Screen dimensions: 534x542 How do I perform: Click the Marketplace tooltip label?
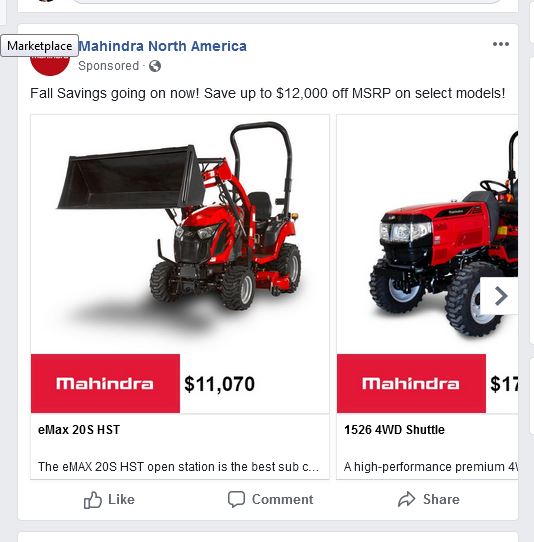tap(39, 46)
